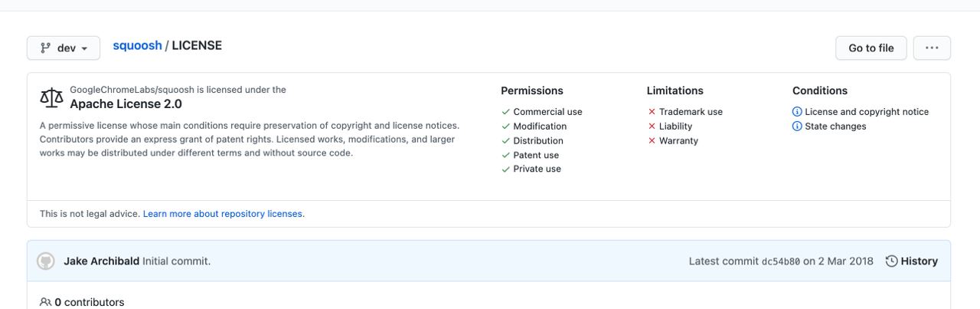Click info icon beside State changes

[797, 127]
